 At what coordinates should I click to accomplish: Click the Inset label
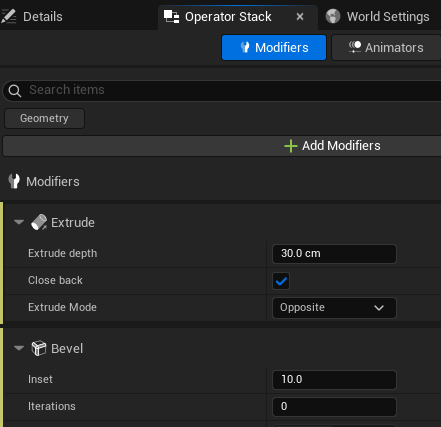pyautogui.click(x=40, y=379)
